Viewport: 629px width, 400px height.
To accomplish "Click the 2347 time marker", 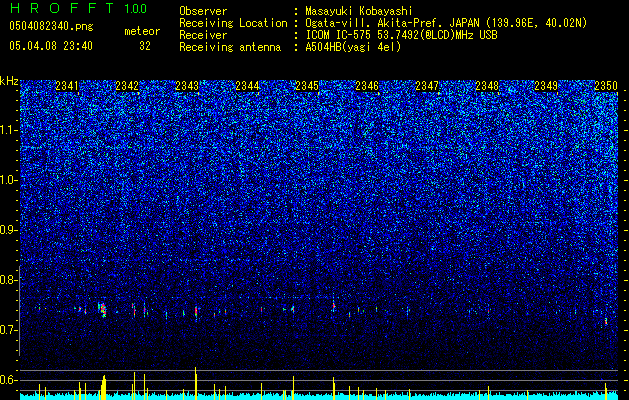I will (x=427, y=86).
